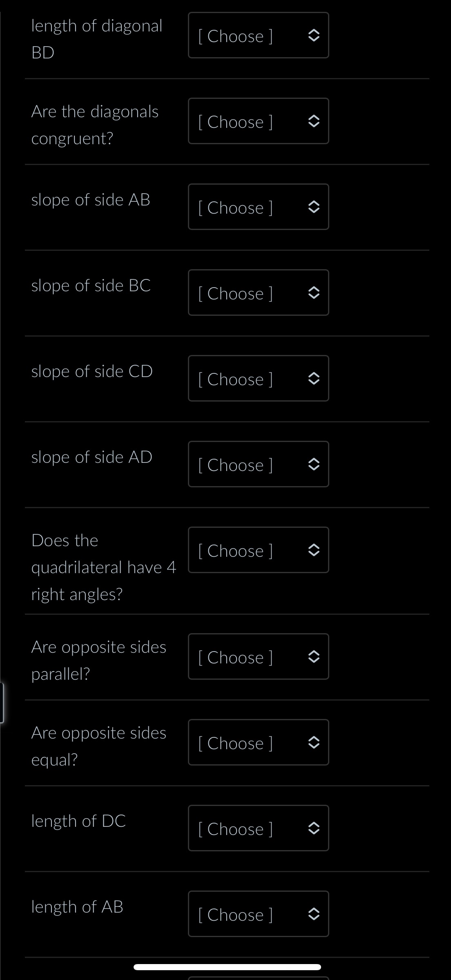Click the up-down arrow icon for diagonal BD
This screenshot has width=451, height=980.
pyautogui.click(x=313, y=36)
